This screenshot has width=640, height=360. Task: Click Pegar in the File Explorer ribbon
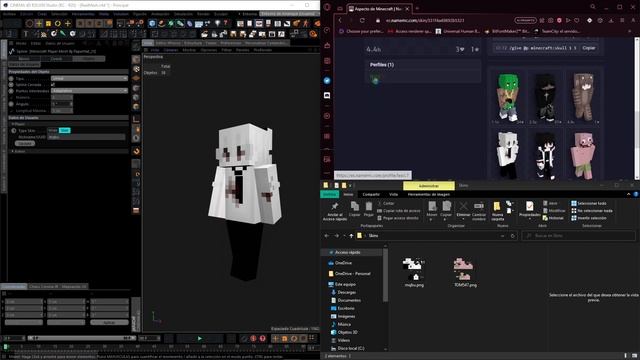369,209
